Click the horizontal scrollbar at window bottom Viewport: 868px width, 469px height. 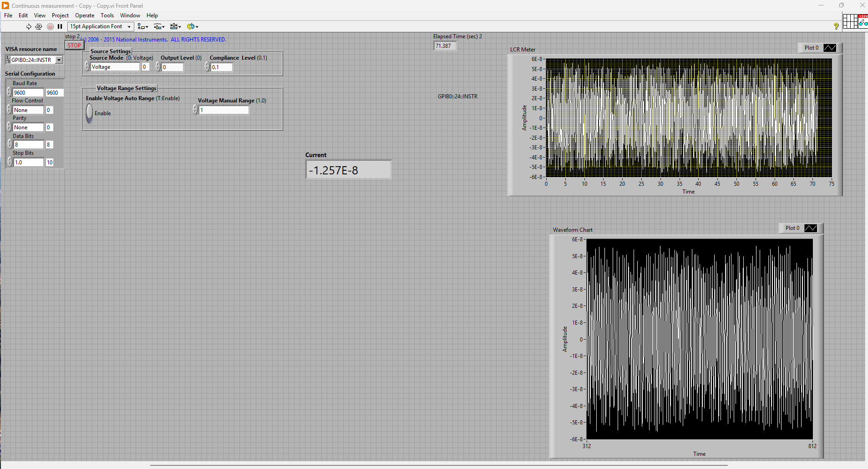(439, 465)
